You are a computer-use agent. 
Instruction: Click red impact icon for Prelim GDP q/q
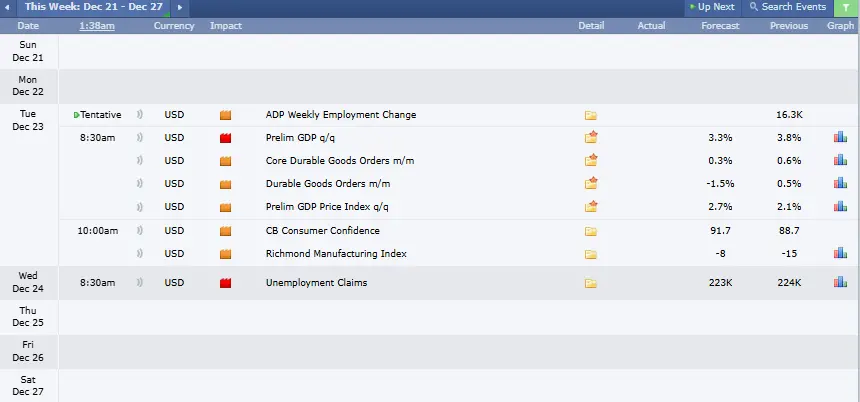click(x=225, y=138)
